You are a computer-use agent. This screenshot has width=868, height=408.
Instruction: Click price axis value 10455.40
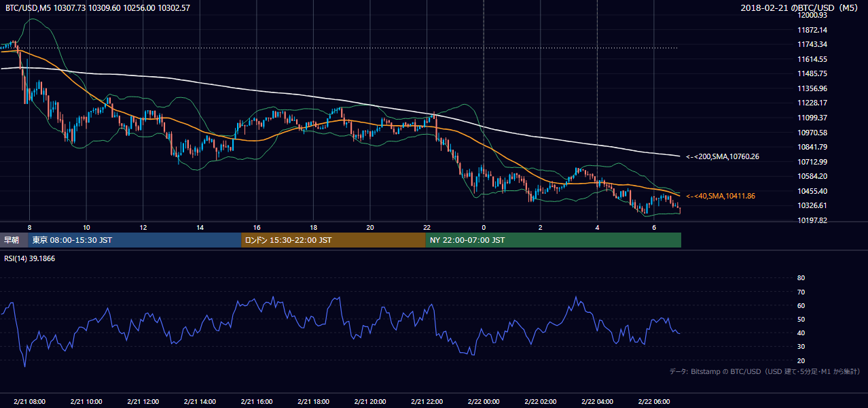(x=813, y=191)
